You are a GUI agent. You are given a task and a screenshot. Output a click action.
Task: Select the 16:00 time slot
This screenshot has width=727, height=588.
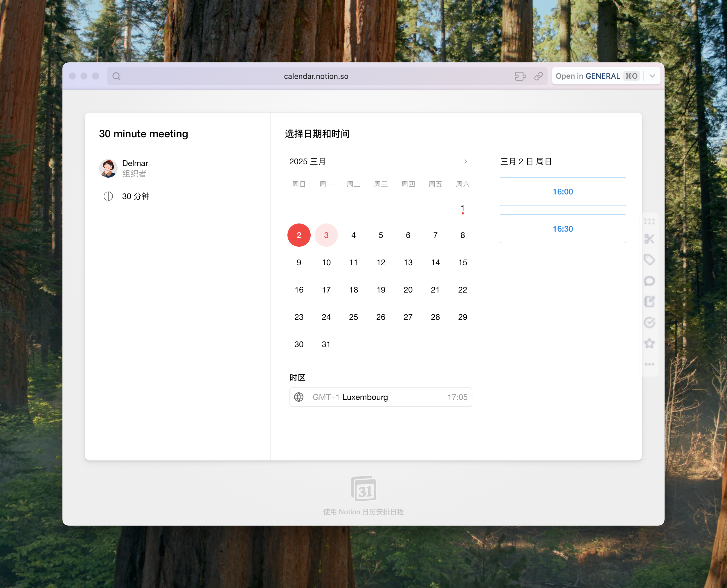click(562, 192)
